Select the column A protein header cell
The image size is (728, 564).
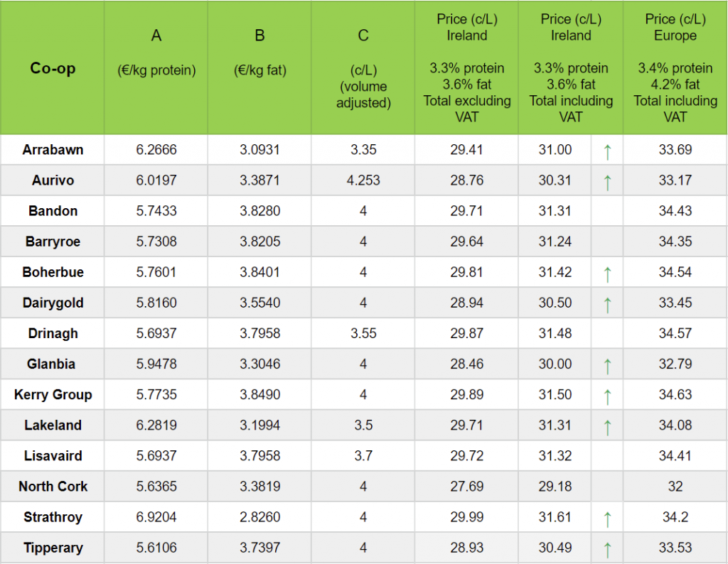pyautogui.click(x=156, y=53)
